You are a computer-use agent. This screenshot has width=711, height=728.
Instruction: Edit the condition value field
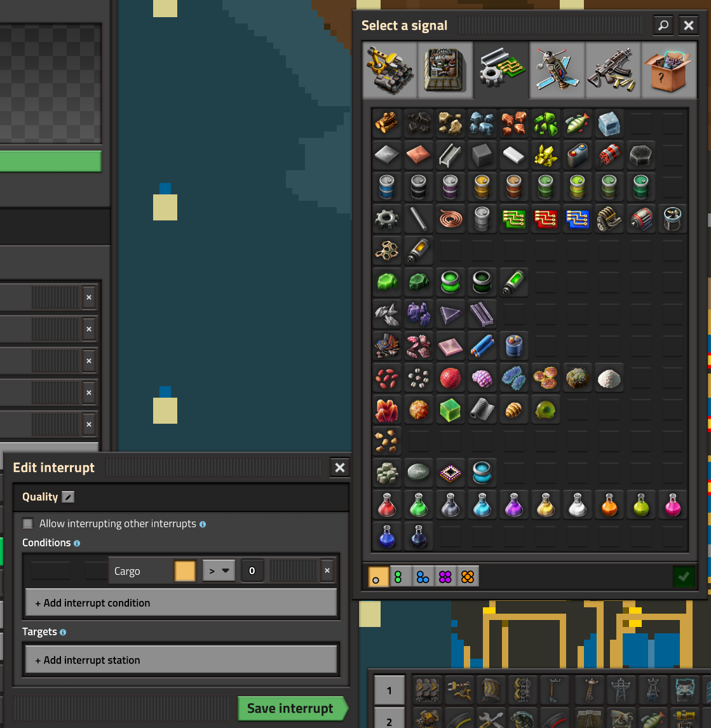point(252,570)
